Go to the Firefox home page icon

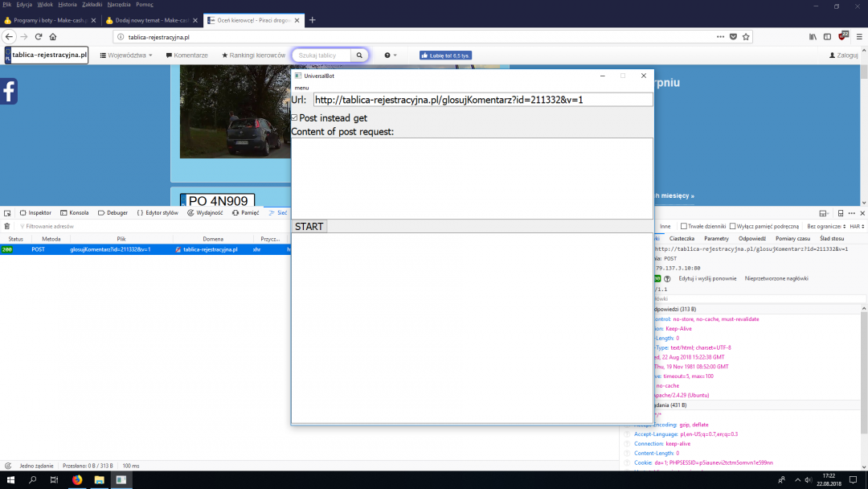[x=53, y=36]
